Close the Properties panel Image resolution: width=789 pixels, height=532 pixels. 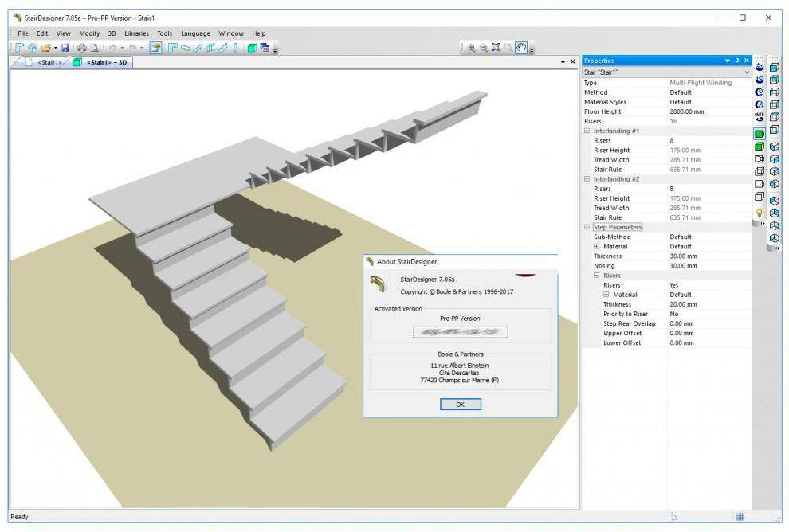[747, 61]
